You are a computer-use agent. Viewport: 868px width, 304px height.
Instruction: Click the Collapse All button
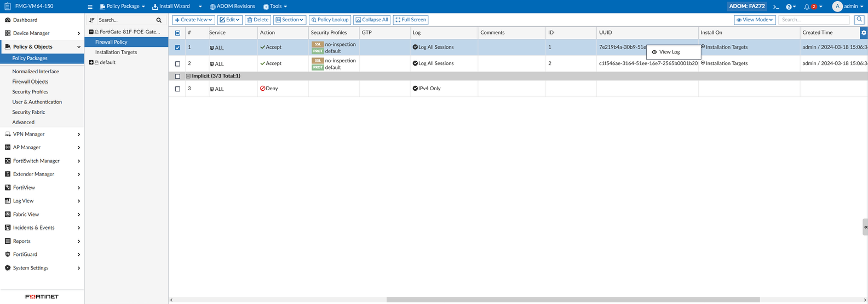372,20
